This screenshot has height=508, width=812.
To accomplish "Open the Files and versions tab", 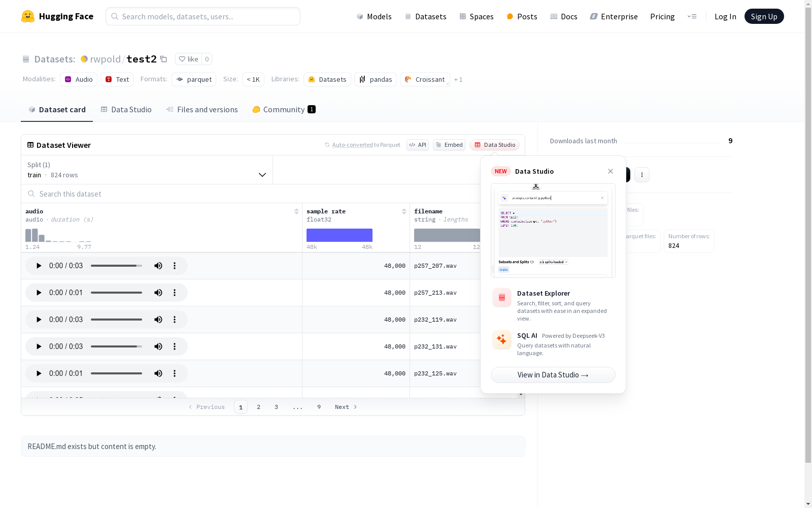I will pyautogui.click(x=202, y=109).
